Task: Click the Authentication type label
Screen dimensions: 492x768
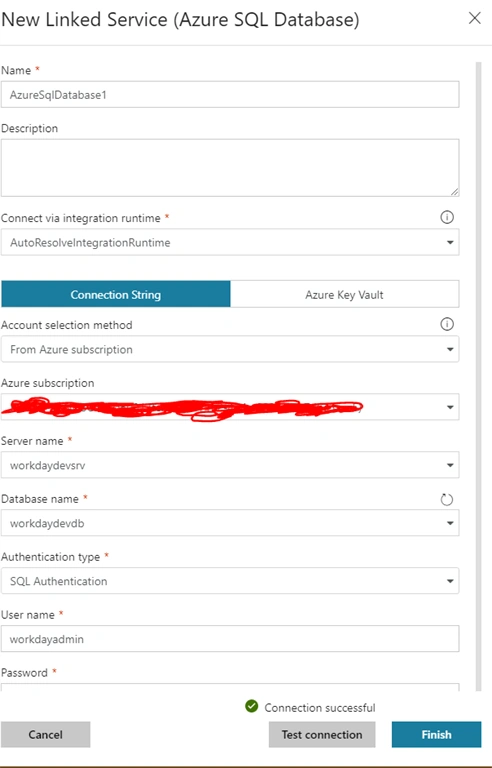Action: 50,557
